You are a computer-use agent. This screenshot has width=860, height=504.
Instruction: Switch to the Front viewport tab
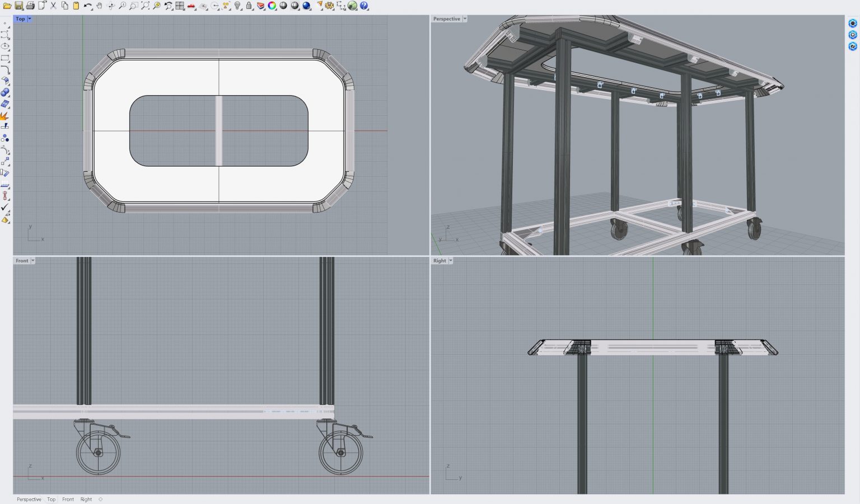pos(68,500)
